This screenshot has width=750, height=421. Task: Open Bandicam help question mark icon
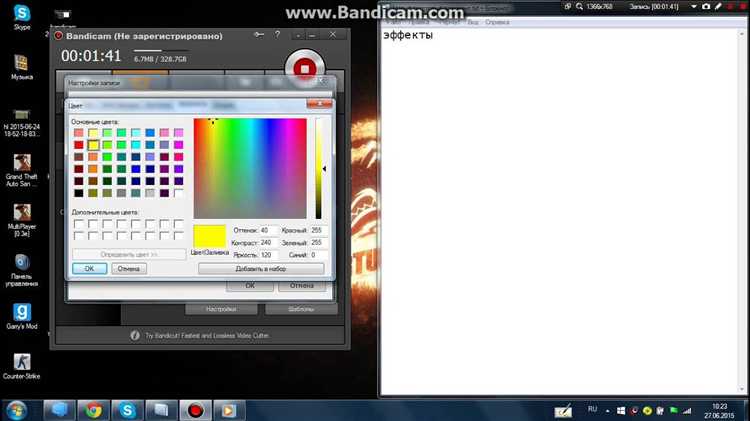277,35
